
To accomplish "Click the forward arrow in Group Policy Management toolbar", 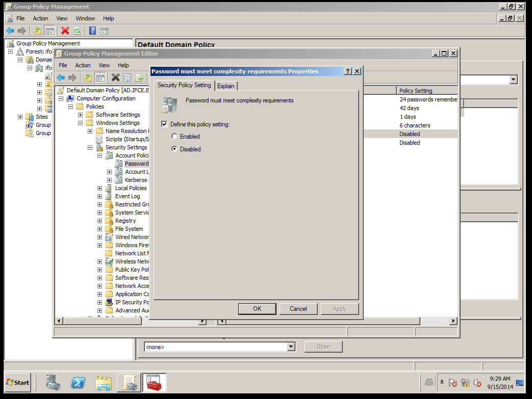I will (22, 31).
